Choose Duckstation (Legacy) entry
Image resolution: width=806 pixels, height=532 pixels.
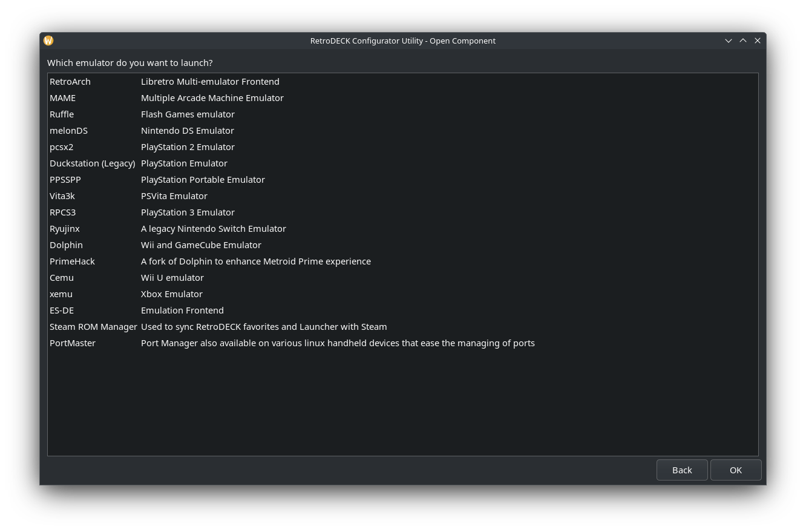pos(93,163)
